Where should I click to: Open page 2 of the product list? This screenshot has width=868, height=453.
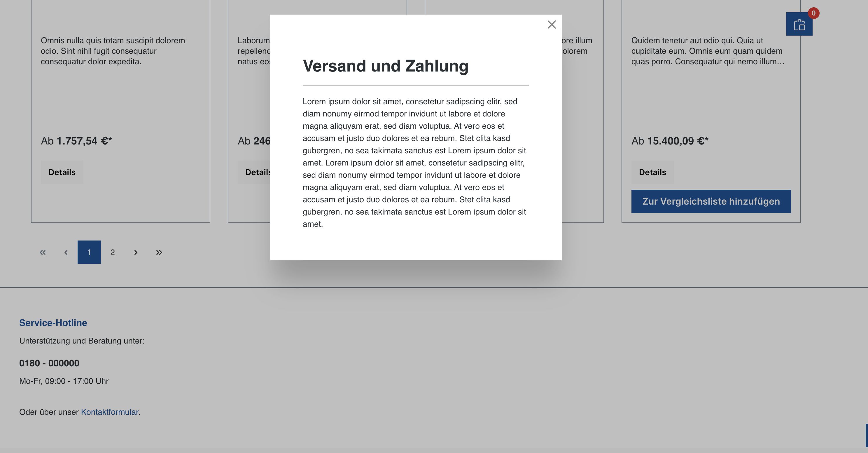113,252
